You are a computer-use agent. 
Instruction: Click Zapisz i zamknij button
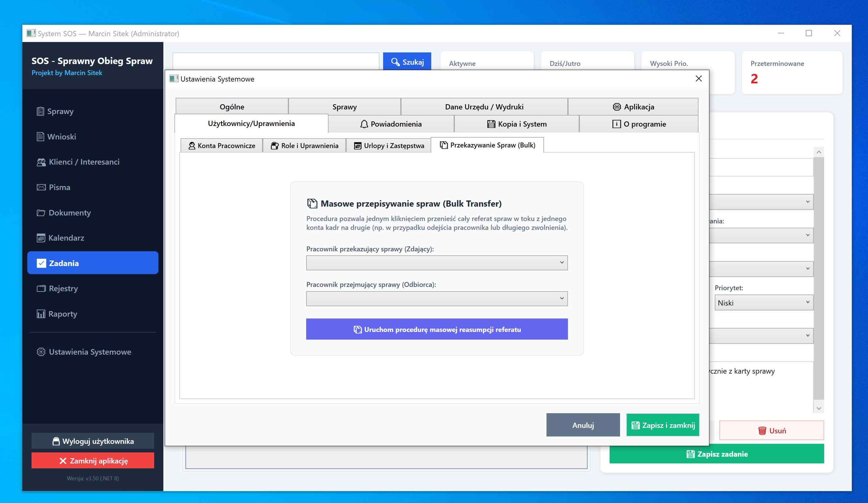click(663, 425)
